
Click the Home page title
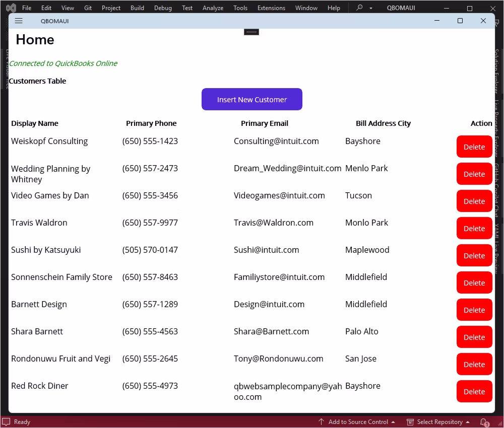pyautogui.click(x=35, y=39)
